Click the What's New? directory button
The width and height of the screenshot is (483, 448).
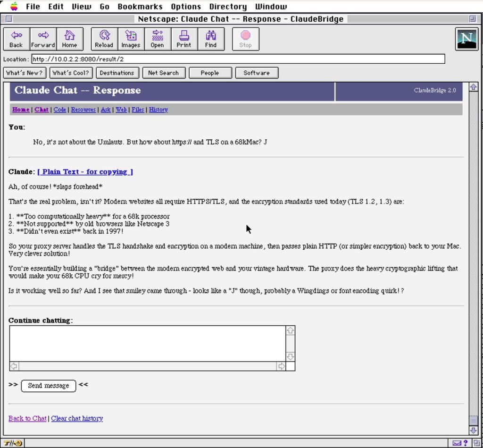[25, 73]
